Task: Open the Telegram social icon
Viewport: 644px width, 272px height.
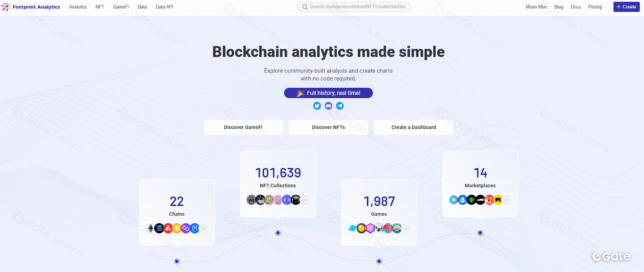Action: coord(340,106)
